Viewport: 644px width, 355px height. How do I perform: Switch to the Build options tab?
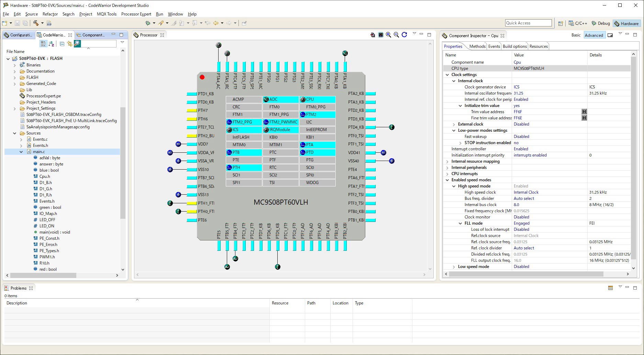tap(514, 46)
